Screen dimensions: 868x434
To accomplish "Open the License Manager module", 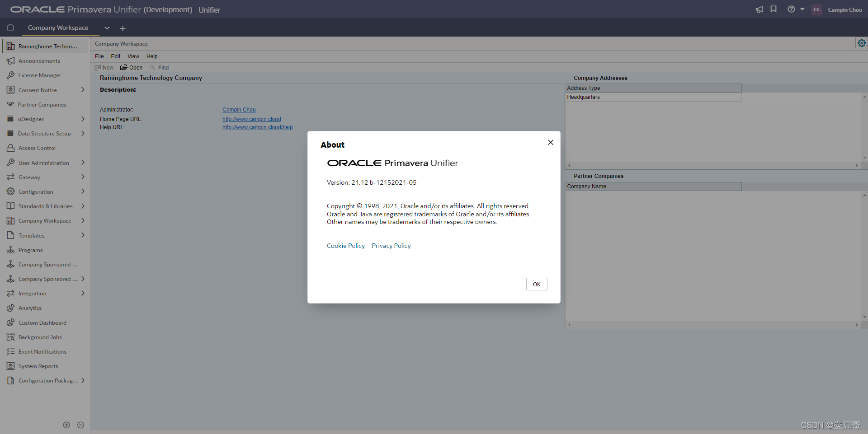I will point(39,75).
